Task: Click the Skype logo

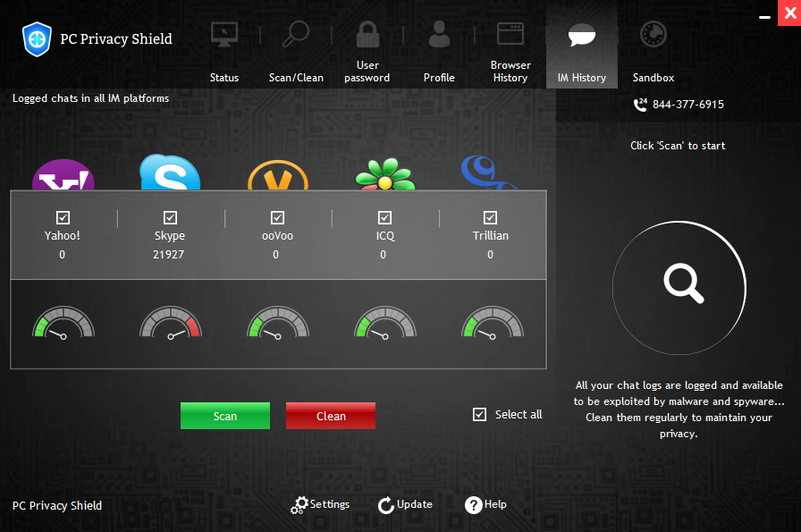Action: [x=170, y=173]
